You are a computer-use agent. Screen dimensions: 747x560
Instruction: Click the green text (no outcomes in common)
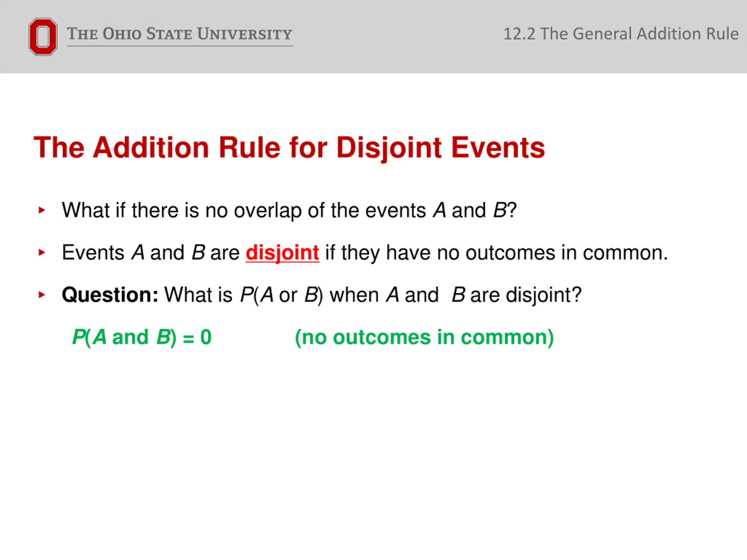pyautogui.click(x=425, y=337)
